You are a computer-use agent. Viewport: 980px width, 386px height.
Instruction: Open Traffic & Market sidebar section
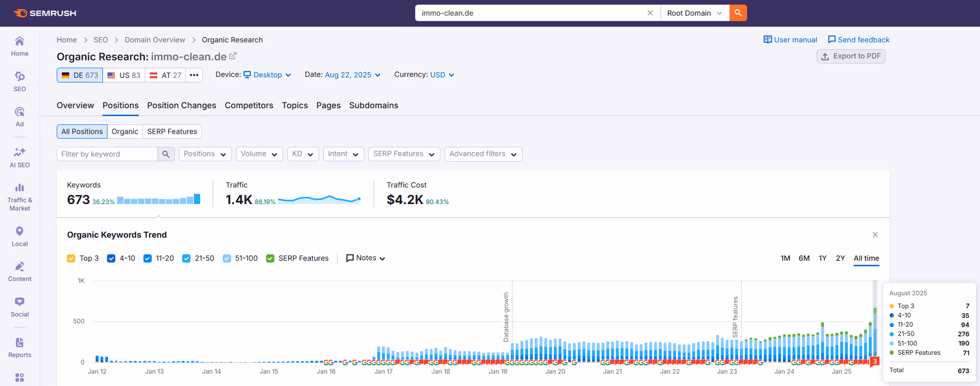tap(19, 197)
